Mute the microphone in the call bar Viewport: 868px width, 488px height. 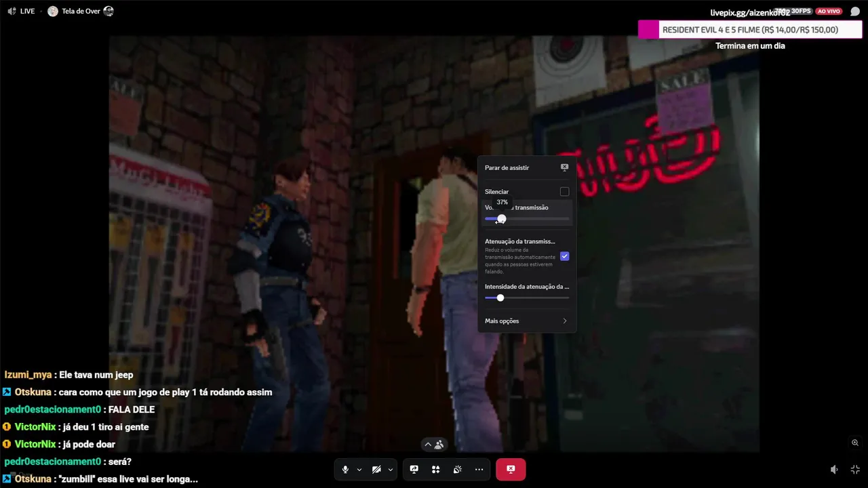pyautogui.click(x=345, y=470)
